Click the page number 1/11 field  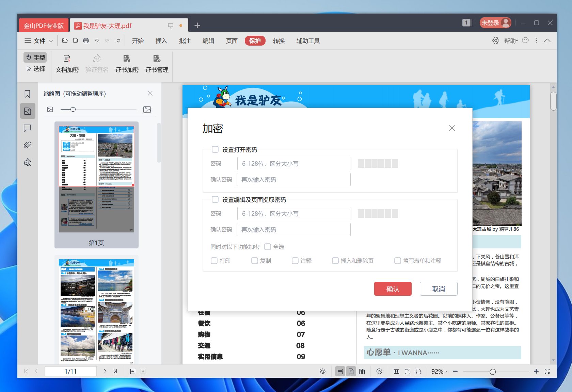point(70,371)
